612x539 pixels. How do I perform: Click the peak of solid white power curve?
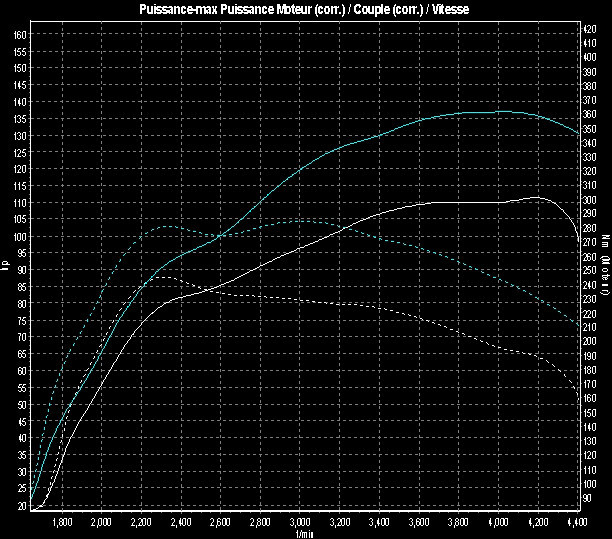[537, 197]
